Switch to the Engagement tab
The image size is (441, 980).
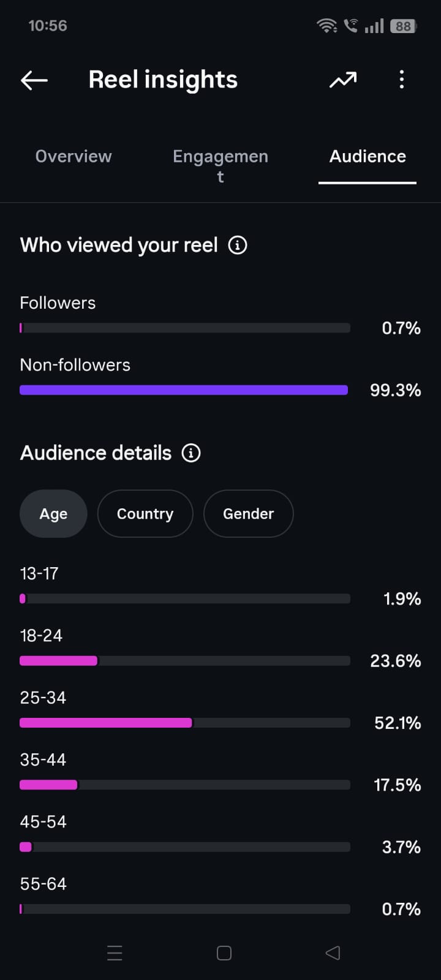pos(221,166)
